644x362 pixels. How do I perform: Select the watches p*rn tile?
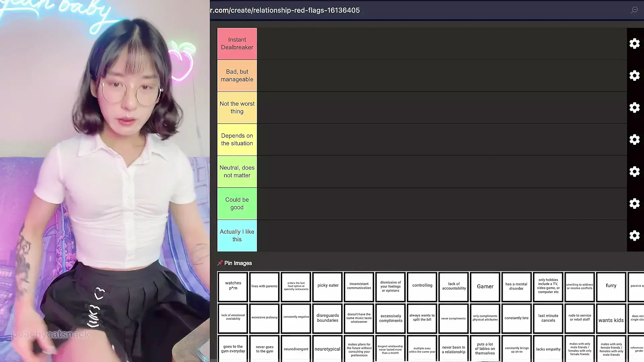pos(233,286)
